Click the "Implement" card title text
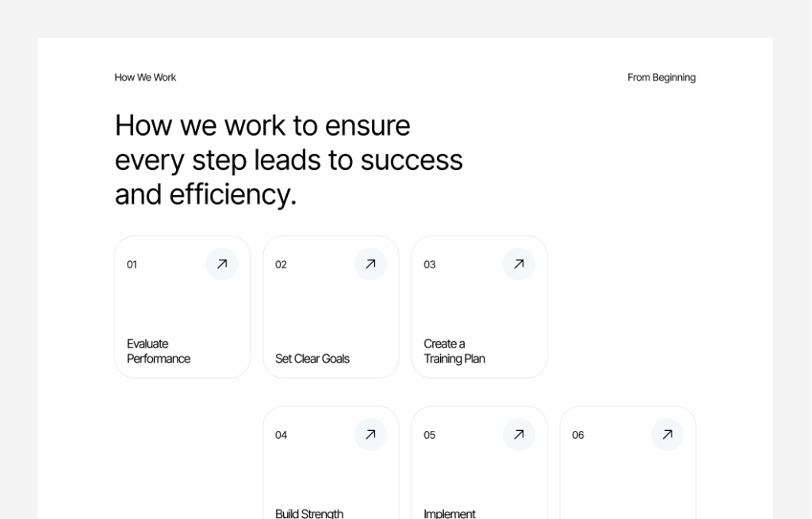 [450, 513]
